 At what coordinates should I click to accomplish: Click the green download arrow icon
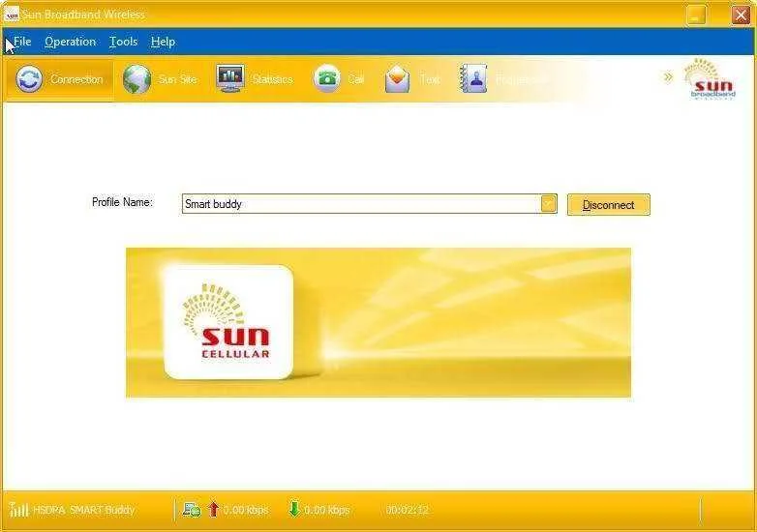pyautogui.click(x=294, y=509)
